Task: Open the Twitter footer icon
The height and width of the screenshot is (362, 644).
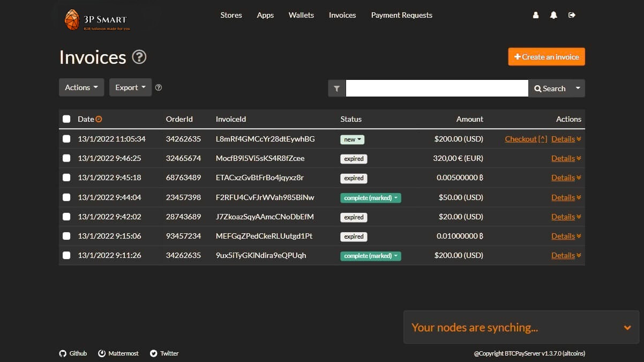Action: pos(164,353)
